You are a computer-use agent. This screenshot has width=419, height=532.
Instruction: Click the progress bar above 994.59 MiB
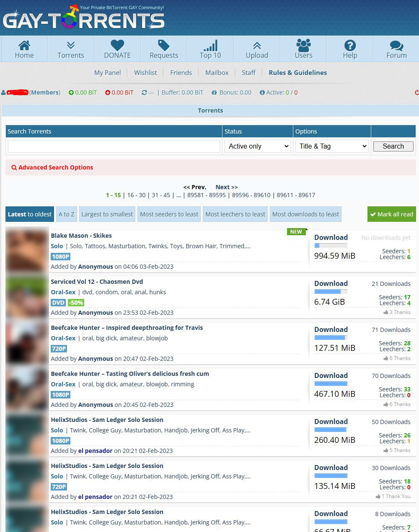331,246
